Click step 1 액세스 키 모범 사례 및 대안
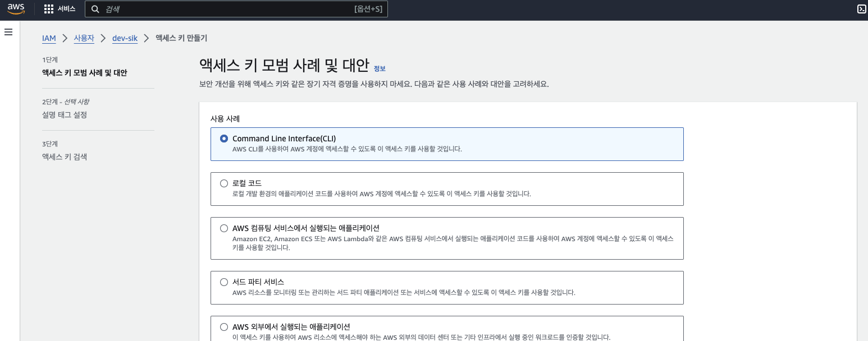The height and width of the screenshot is (341, 868). point(85,73)
